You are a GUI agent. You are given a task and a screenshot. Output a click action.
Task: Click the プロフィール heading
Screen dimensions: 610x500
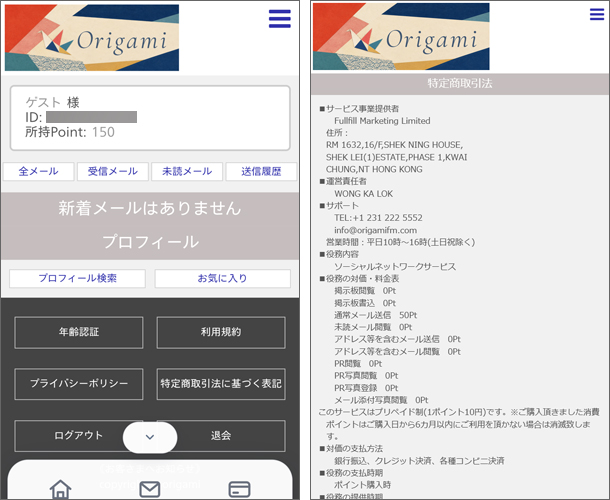pyautogui.click(x=151, y=242)
